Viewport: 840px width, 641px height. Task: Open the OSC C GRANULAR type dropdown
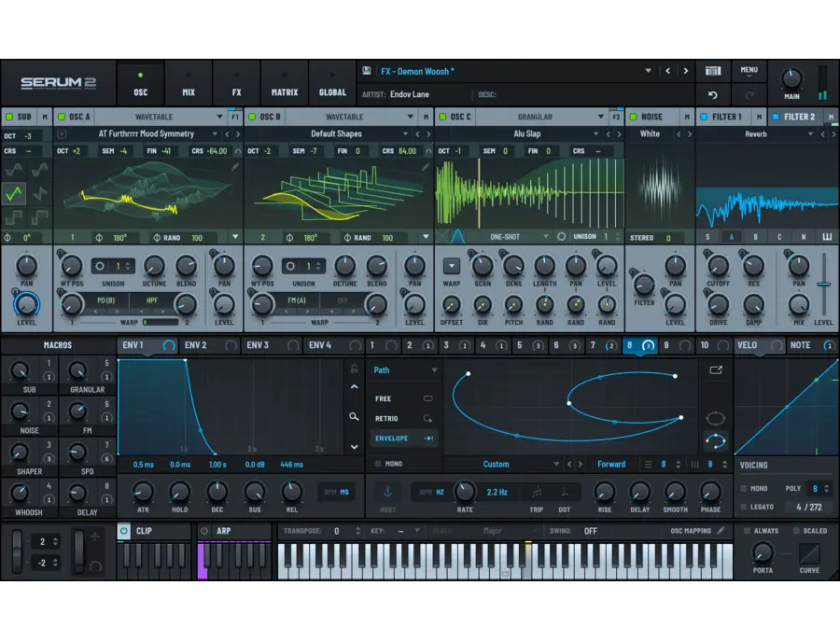click(541, 117)
